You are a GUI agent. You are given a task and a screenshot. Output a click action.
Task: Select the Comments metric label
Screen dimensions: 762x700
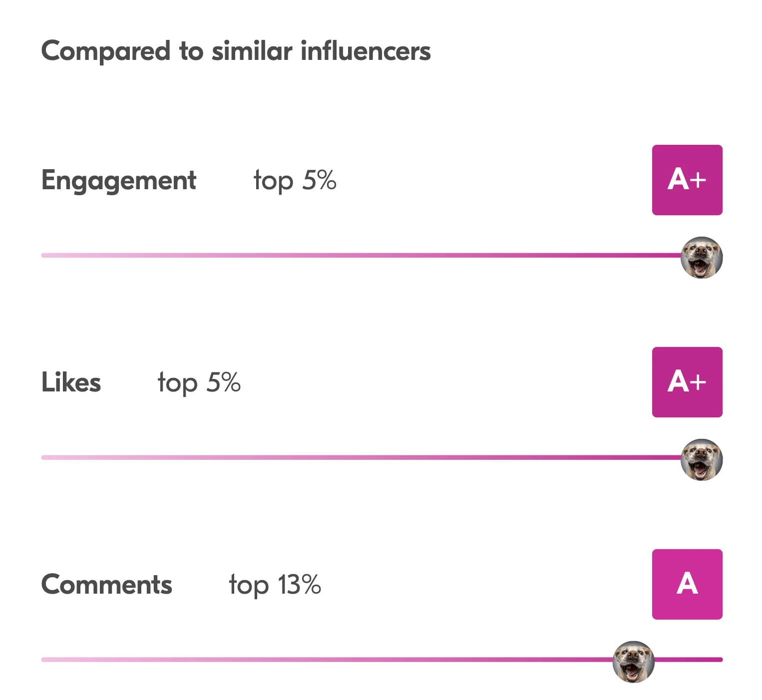tap(107, 585)
